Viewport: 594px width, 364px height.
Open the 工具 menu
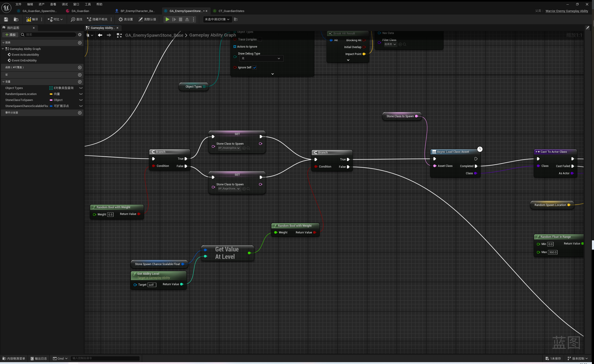point(88,4)
